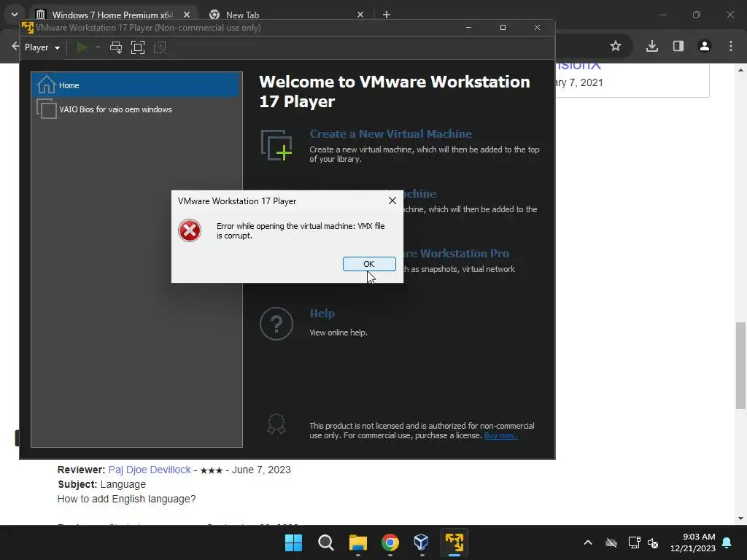This screenshot has height=560, width=747.
Task: Maximize the VMware Workstation Player window
Action: coord(503,28)
